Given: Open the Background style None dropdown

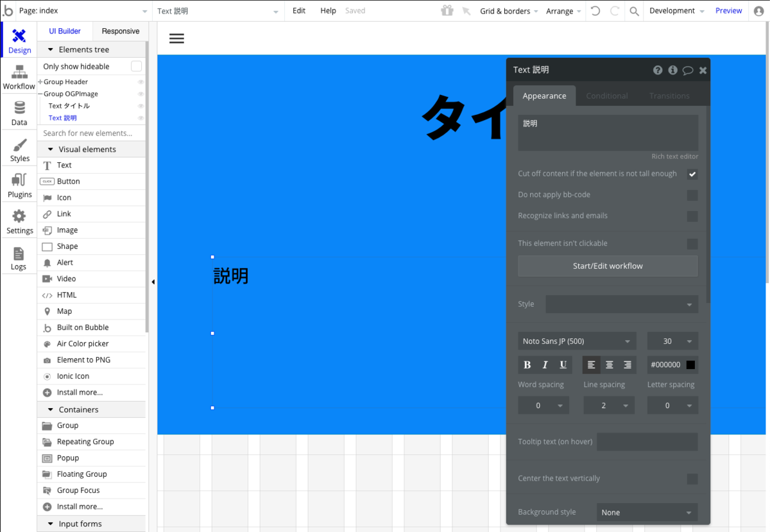Looking at the screenshot, I should [647, 512].
